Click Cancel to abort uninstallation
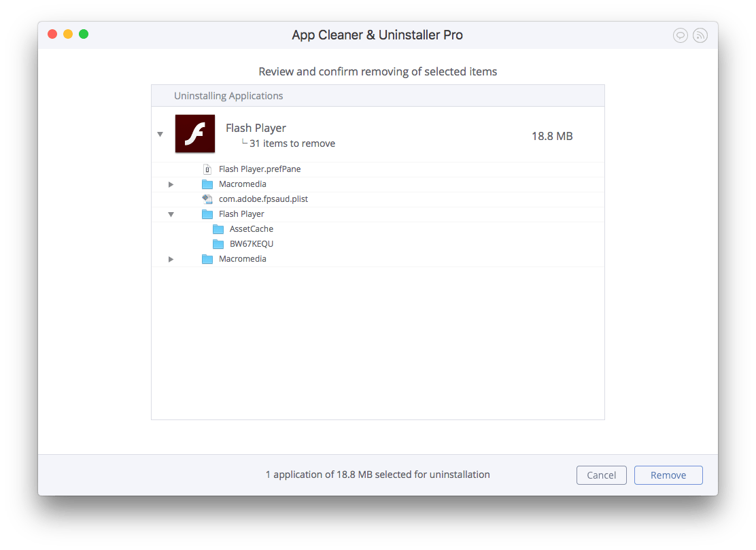The height and width of the screenshot is (550, 756). pyautogui.click(x=601, y=475)
